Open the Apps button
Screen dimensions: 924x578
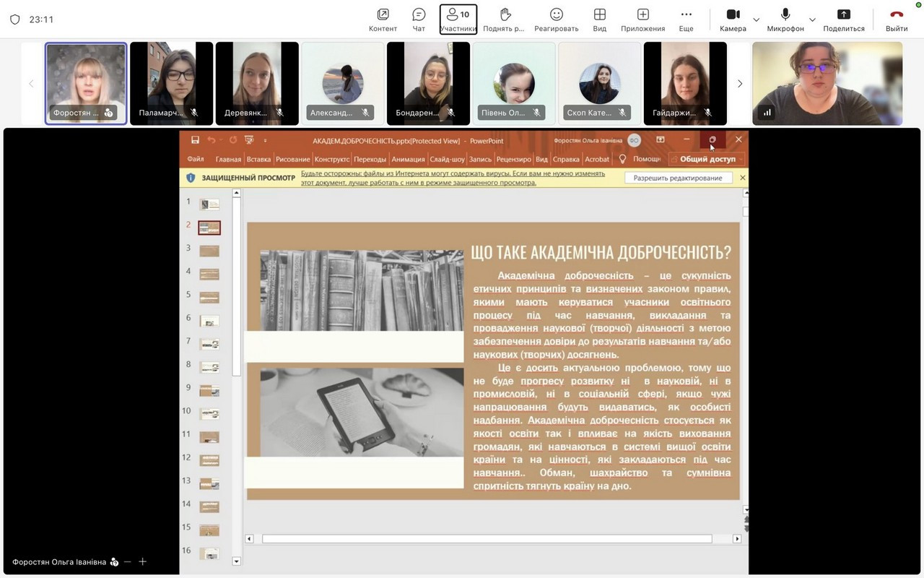[x=642, y=20]
